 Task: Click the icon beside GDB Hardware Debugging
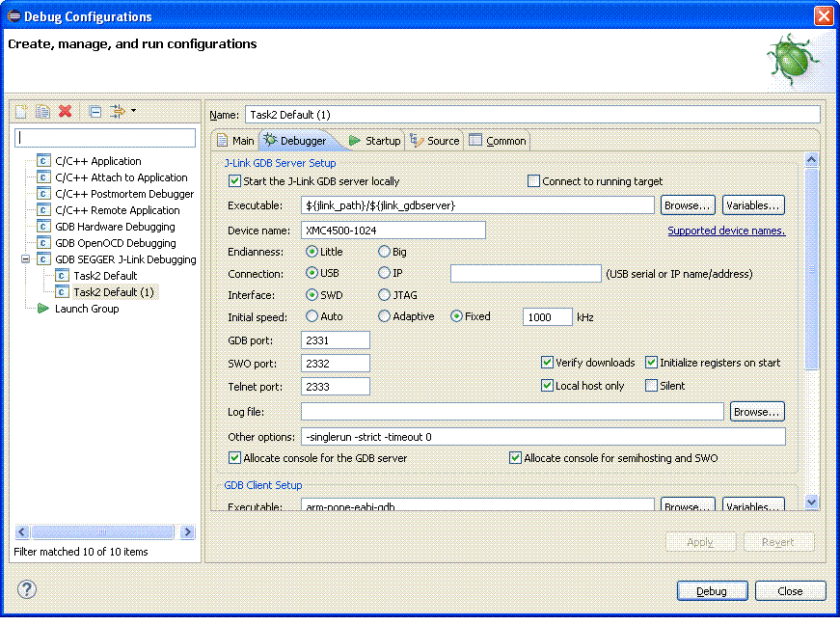[43, 227]
